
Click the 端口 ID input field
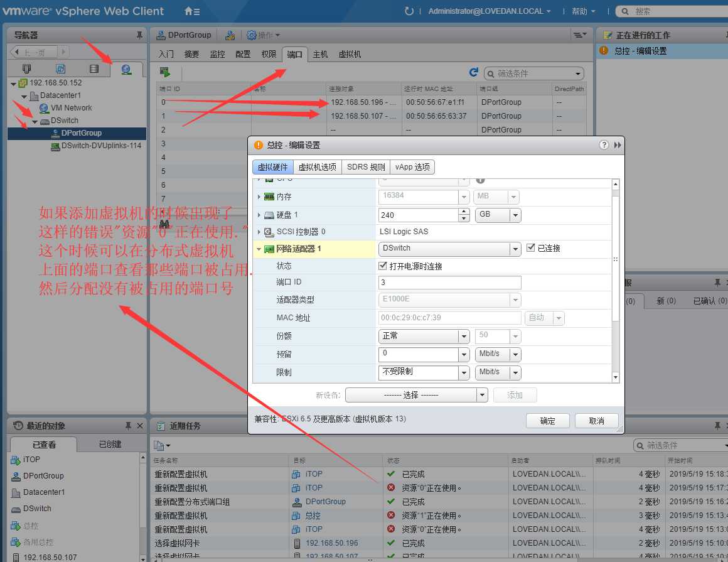pos(449,283)
